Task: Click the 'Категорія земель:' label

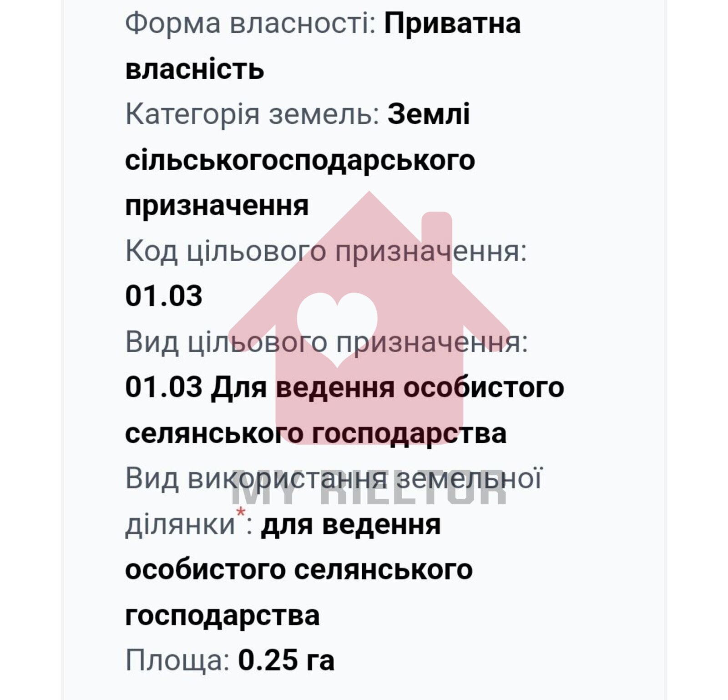Action: pos(252,114)
